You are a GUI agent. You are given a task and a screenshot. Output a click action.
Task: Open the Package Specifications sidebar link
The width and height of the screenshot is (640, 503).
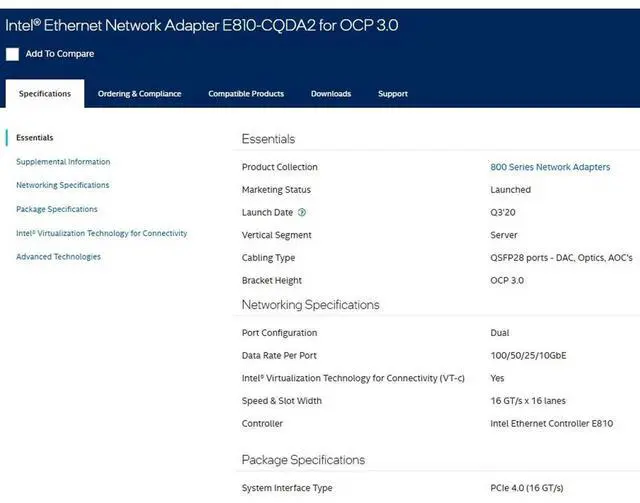click(57, 209)
